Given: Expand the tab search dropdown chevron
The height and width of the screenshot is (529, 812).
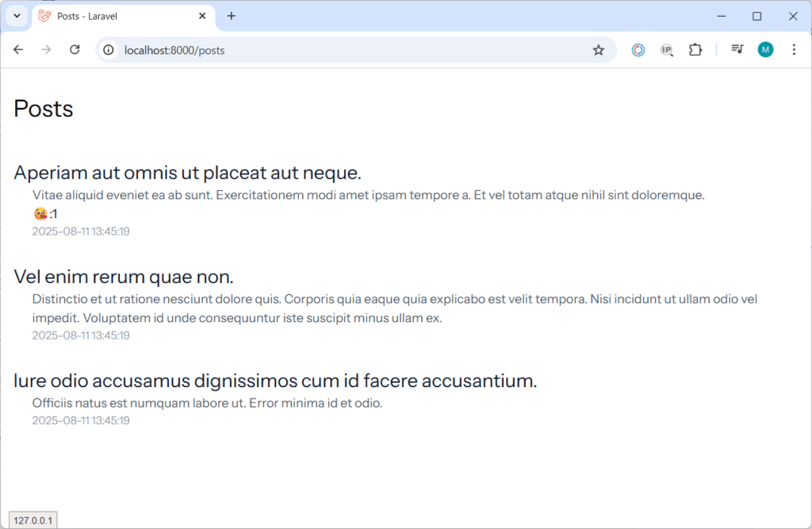Looking at the screenshot, I should [x=17, y=16].
